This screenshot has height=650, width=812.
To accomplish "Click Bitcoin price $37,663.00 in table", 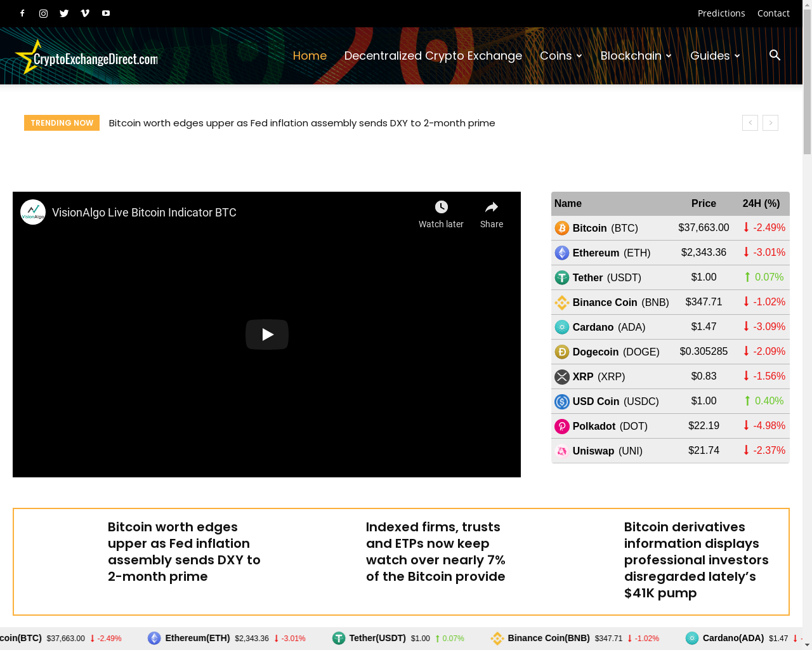I will 704,227.
